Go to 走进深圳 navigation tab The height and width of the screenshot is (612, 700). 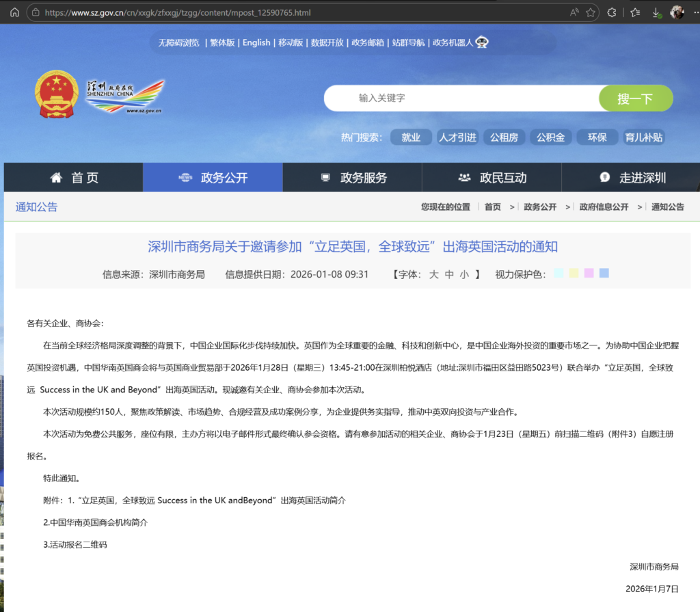click(632, 178)
